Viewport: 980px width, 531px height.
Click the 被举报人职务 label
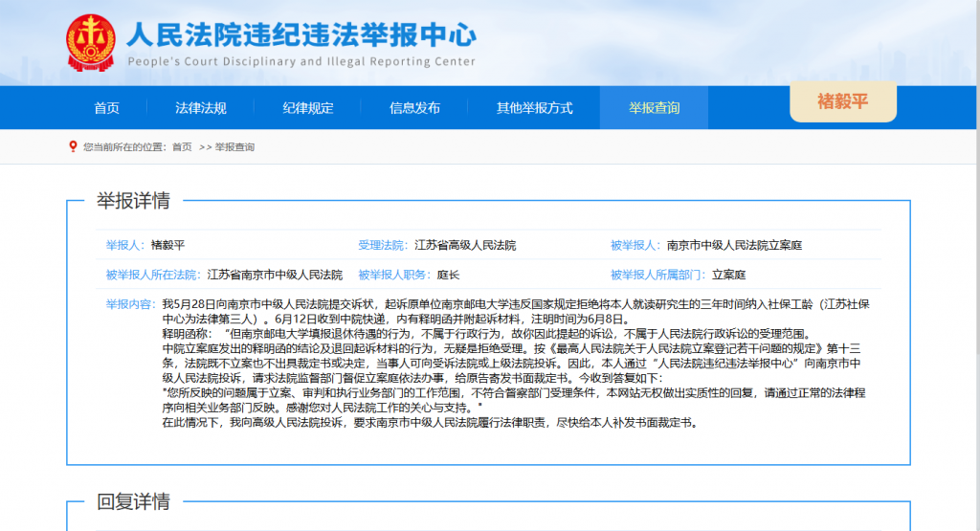coord(394,275)
